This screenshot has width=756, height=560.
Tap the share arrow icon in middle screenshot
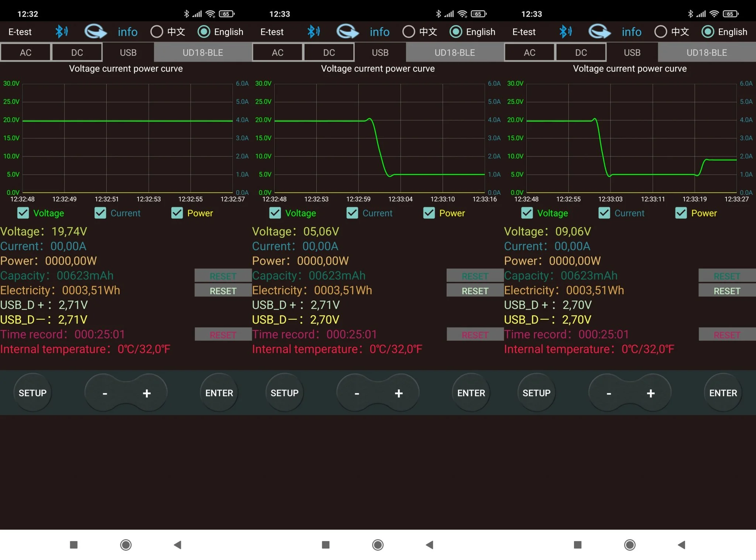[347, 31]
